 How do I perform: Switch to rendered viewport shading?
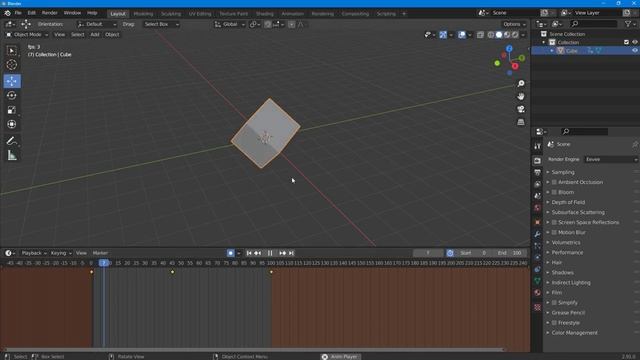[515, 35]
